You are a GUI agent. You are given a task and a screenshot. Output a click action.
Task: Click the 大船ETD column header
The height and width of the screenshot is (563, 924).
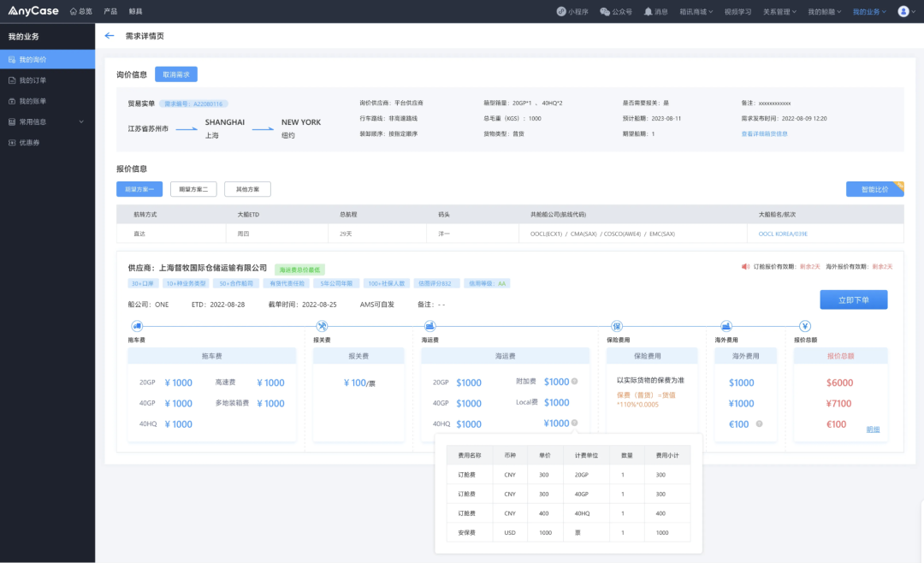click(248, 215)
